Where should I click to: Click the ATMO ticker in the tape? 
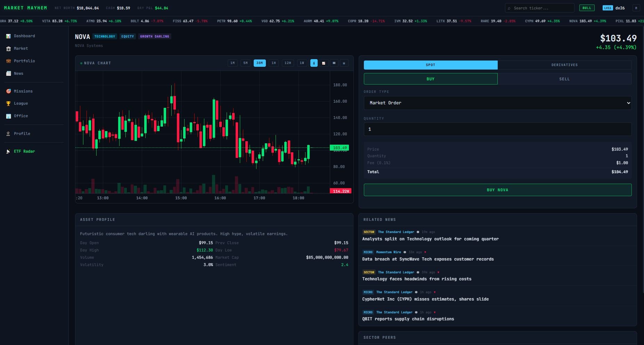pos(104,21)
